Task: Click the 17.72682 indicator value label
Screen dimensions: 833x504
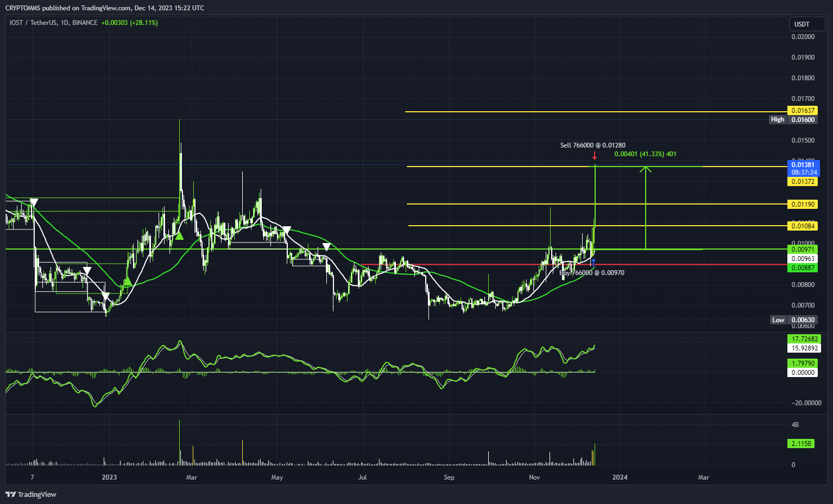Action: 804,339
